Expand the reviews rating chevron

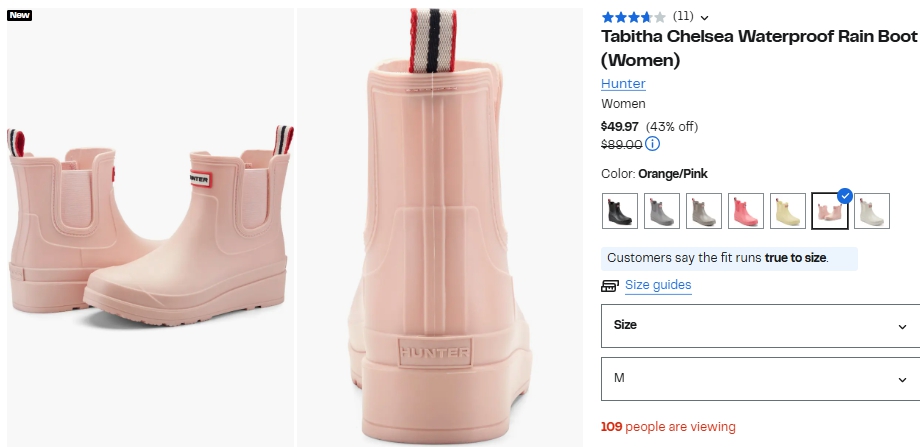[x=705, y=17]
